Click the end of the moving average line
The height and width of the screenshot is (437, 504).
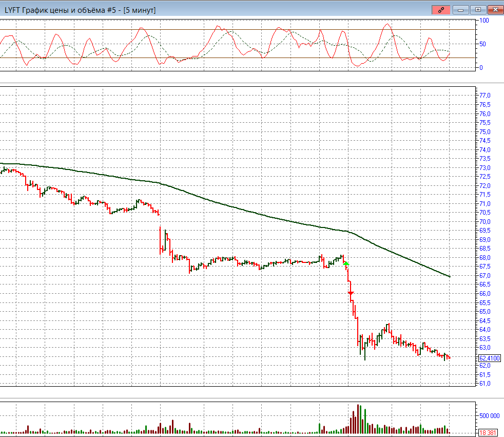450,277
